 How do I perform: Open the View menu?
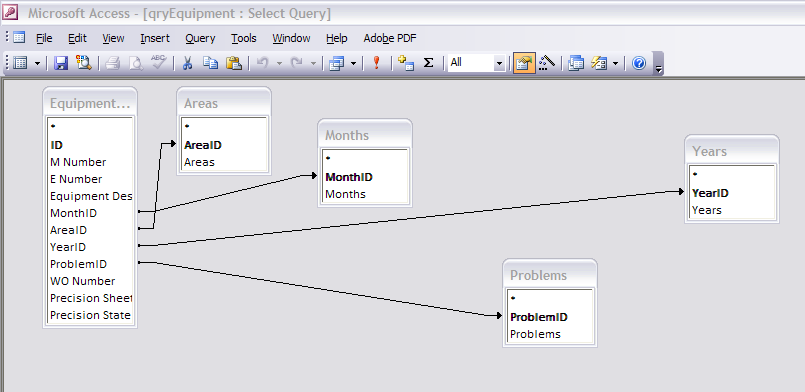(x=113, y=38)
